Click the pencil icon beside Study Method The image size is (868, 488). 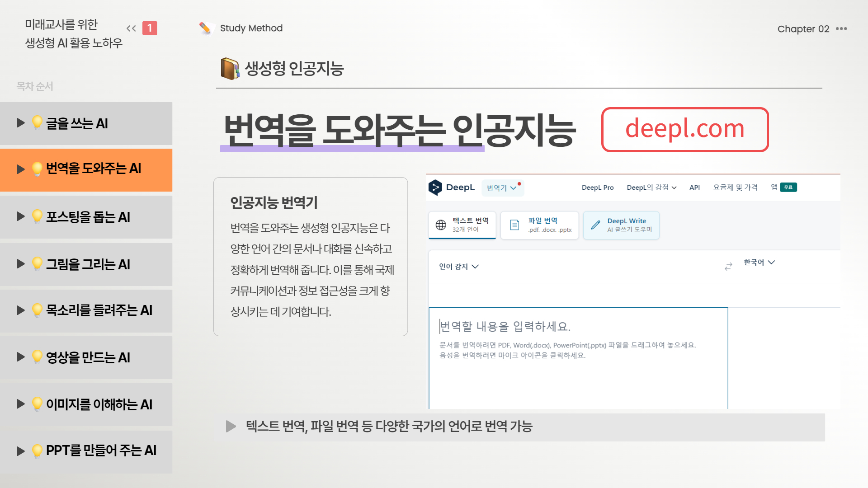click(205, 28)
